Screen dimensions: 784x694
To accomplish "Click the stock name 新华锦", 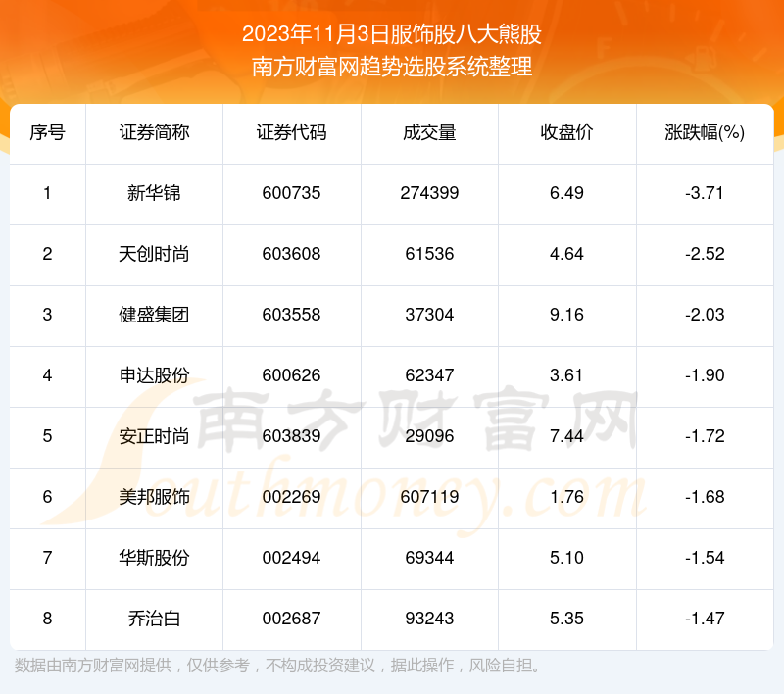I will coord(154,193).
